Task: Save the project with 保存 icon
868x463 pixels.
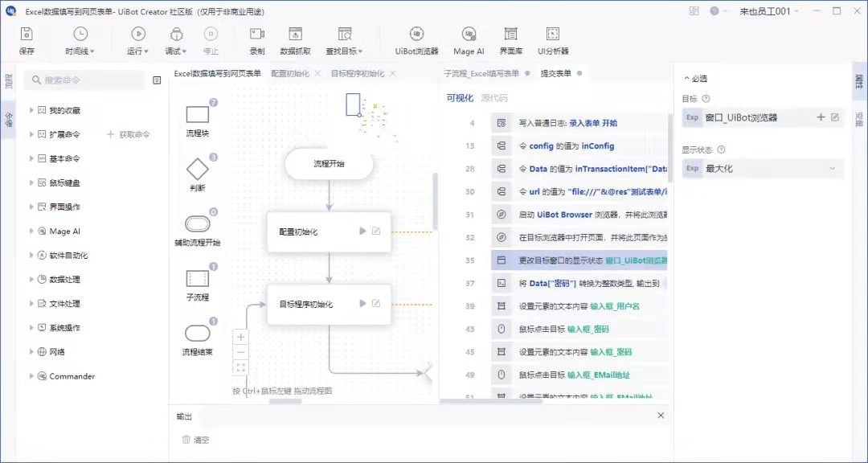Action: pos(26,38)
